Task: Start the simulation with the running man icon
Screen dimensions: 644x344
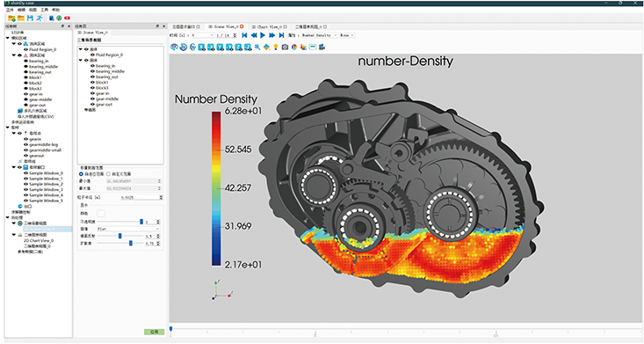Action: pyautogui.click(x=40, y=18)
